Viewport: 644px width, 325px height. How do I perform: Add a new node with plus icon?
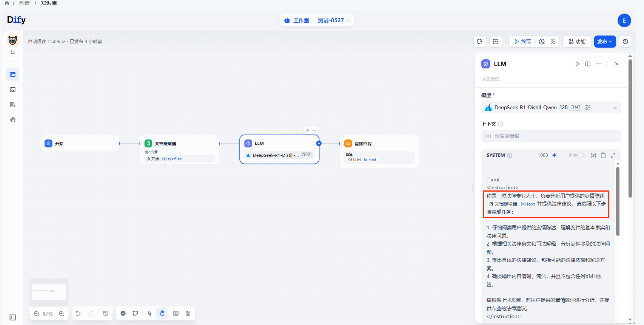(123, 313)
